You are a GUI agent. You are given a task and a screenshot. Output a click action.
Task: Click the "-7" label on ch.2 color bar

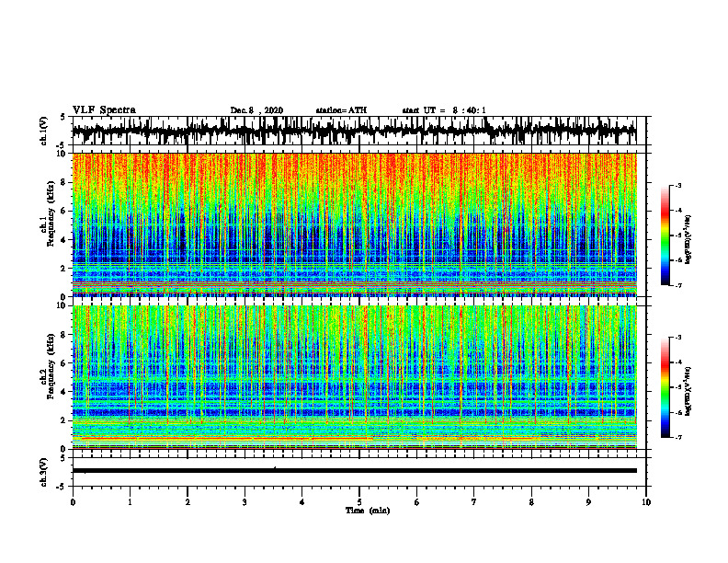tap(678, 438)
